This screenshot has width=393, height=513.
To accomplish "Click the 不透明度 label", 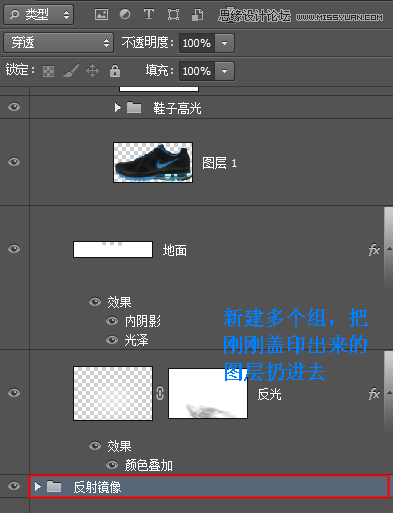I will (147, 43).
